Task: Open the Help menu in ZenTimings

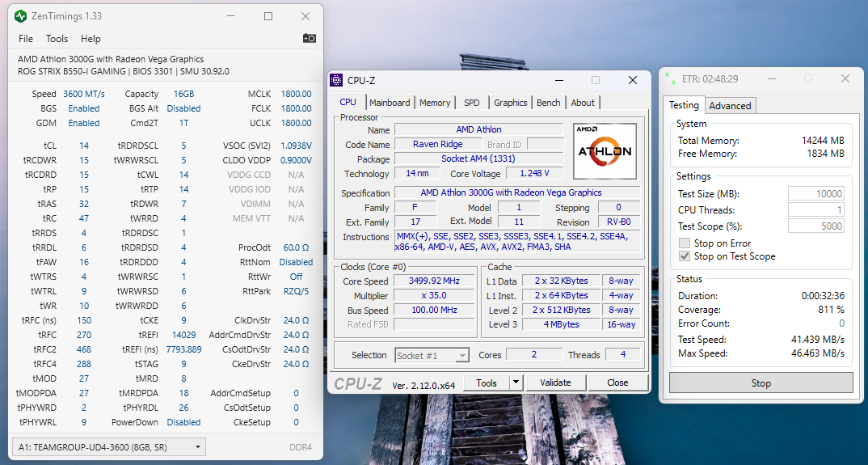Action: point(91,39)
